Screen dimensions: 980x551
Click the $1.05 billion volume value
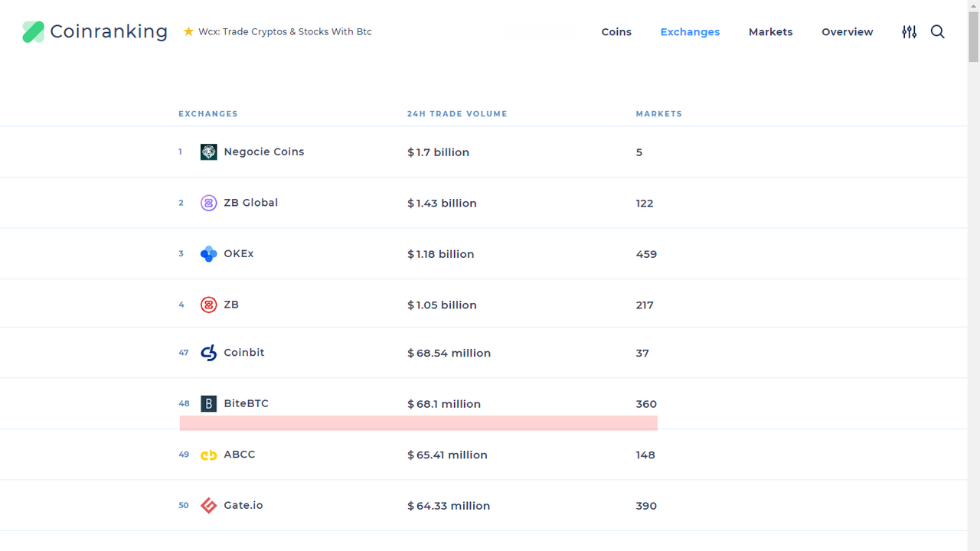[442, 305]
